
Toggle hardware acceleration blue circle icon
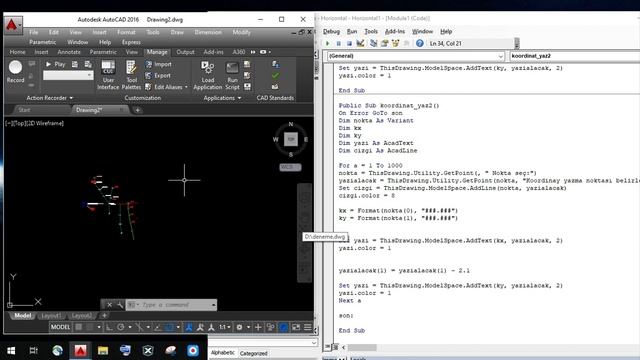point(283,327)
